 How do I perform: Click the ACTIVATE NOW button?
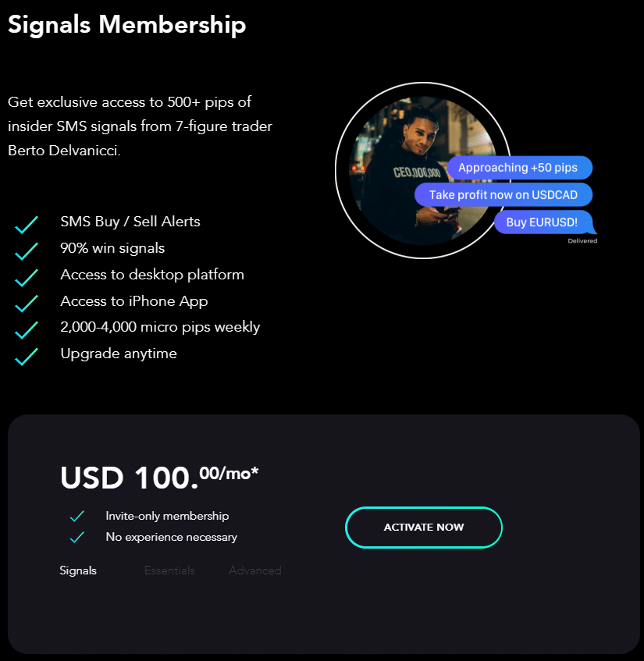coord(423,528)
